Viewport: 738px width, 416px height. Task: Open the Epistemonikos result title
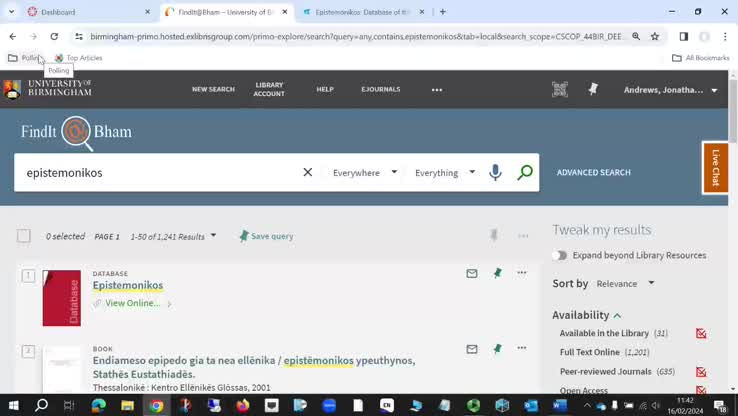128,285
